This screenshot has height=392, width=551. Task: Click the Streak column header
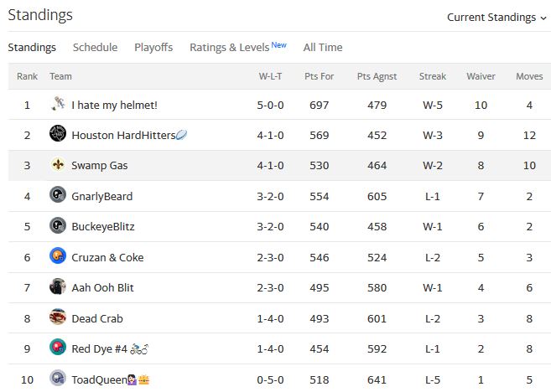[433, 76]
